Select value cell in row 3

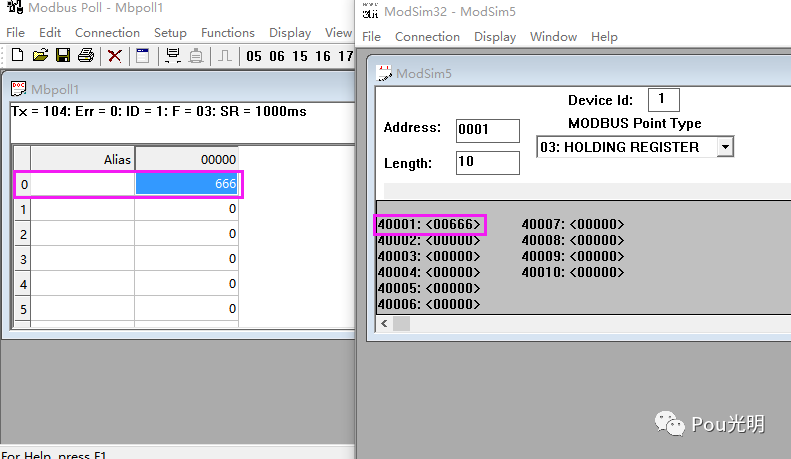[x=187, y=259]
